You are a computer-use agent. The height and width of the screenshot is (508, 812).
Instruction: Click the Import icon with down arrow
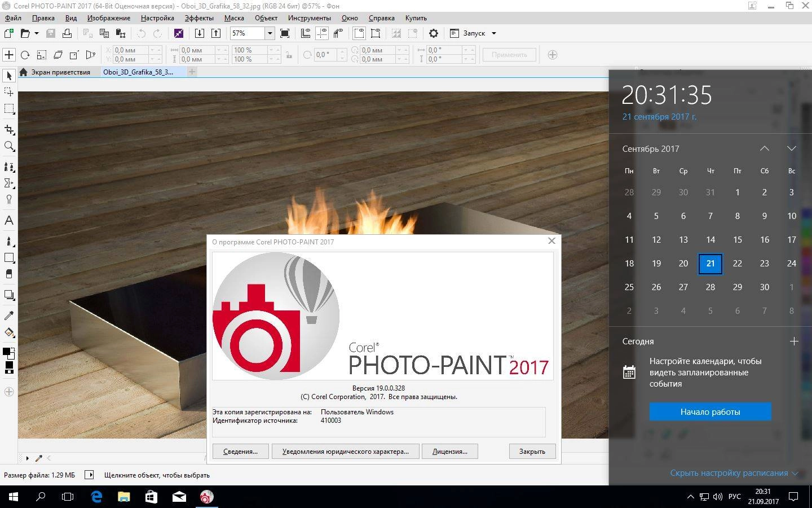pyautogui.click(x=199, y=33)
